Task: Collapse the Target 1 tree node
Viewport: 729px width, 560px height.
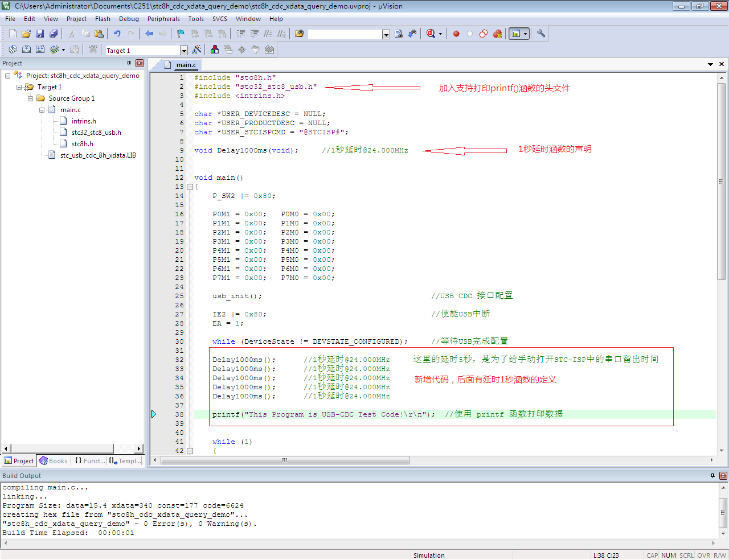Action: pos(19,87)
